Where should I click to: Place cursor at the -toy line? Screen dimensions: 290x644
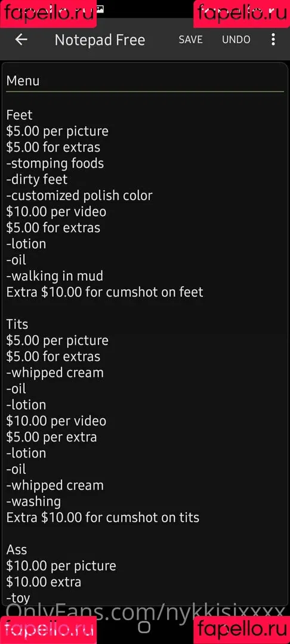tap(18, 598)
